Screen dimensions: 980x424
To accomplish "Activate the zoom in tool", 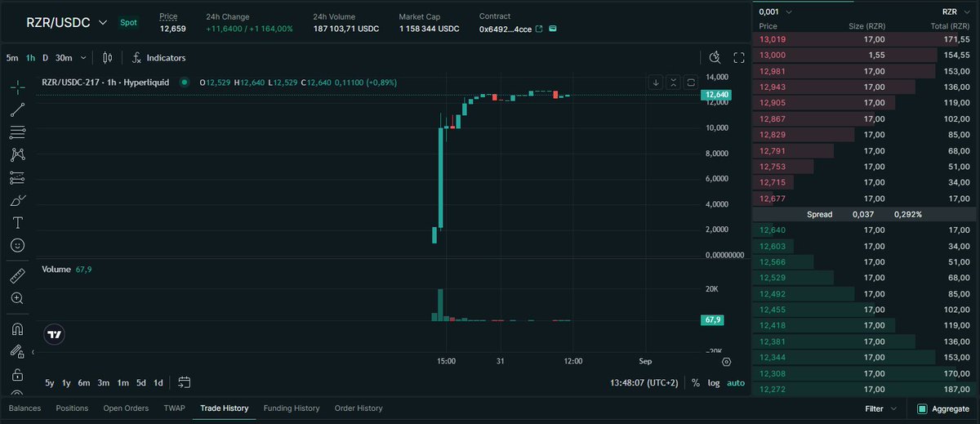I will pyautogui.click(x=17, y=298).
